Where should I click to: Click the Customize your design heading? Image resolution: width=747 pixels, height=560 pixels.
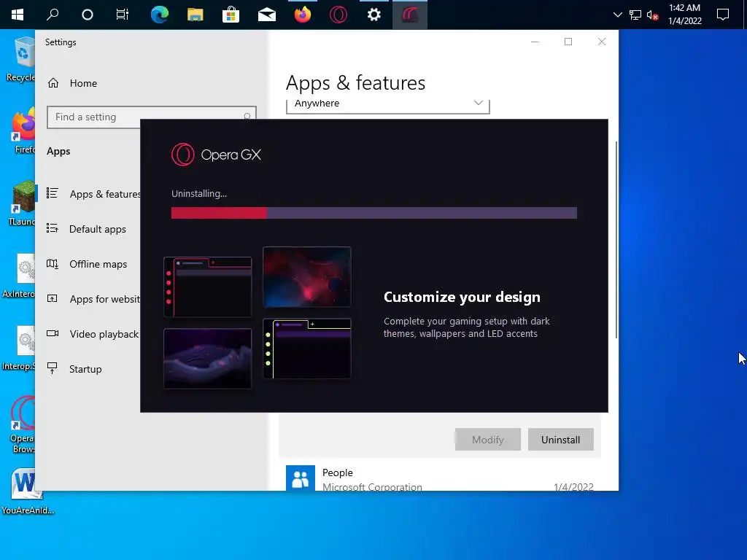point(462,297)
